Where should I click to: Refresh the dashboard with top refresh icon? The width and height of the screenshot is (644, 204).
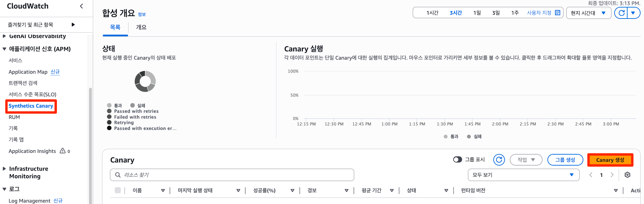(621, 13)
